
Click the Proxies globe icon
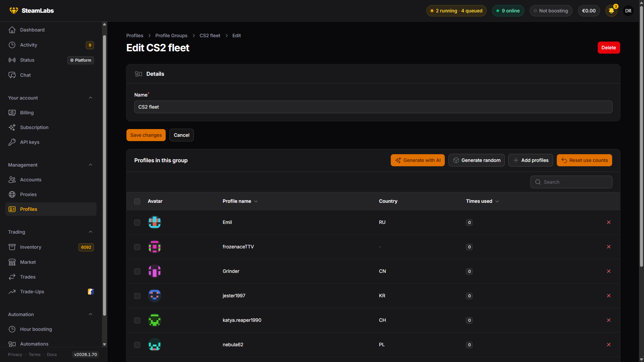click(x=12, y=194)
